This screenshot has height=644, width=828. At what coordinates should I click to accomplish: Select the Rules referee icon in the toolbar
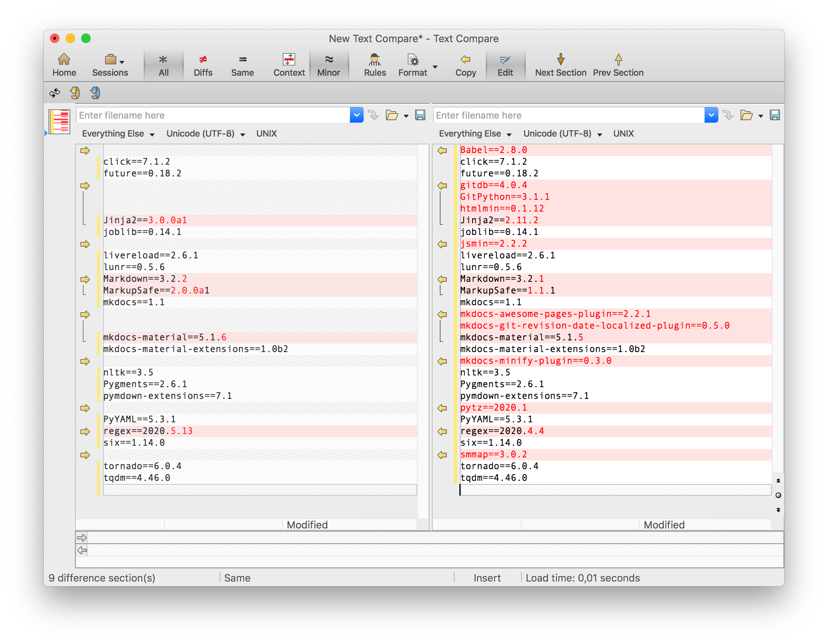tap(374, 64)
